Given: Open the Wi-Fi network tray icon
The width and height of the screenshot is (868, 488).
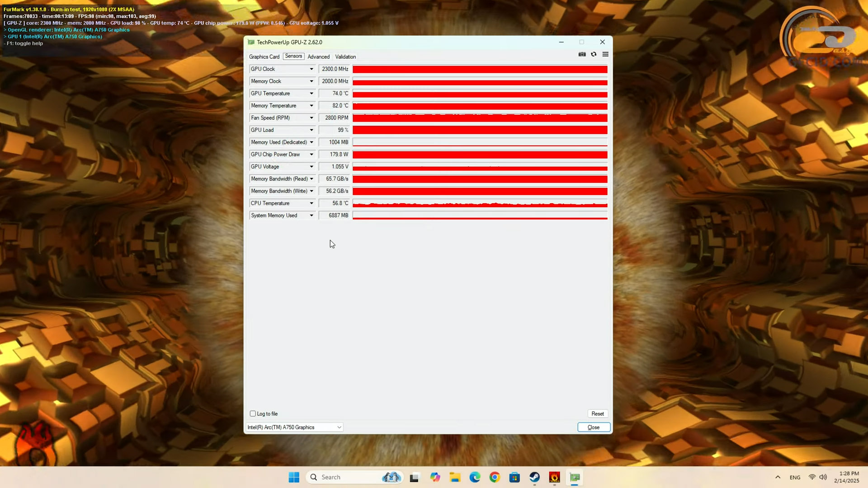Looking at the screenshot, I should pos(812,477).
